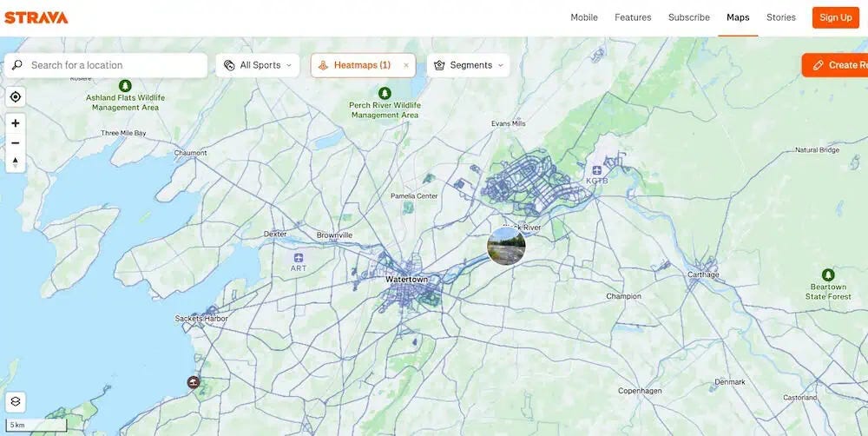The height and width of the screenshot is (436, 868).
Task: Click the Pamelia Center label
Action: 414,196
